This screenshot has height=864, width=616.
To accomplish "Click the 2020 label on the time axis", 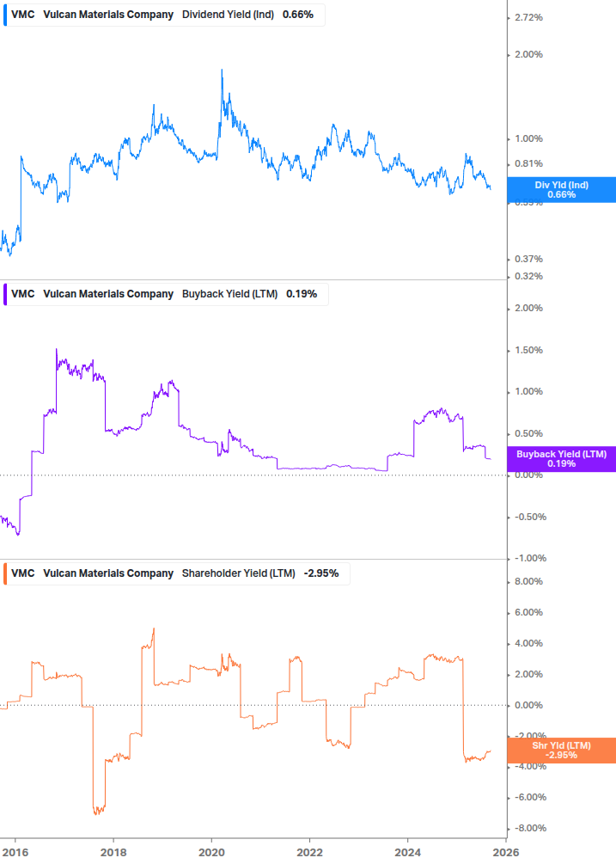I will 211,853.
